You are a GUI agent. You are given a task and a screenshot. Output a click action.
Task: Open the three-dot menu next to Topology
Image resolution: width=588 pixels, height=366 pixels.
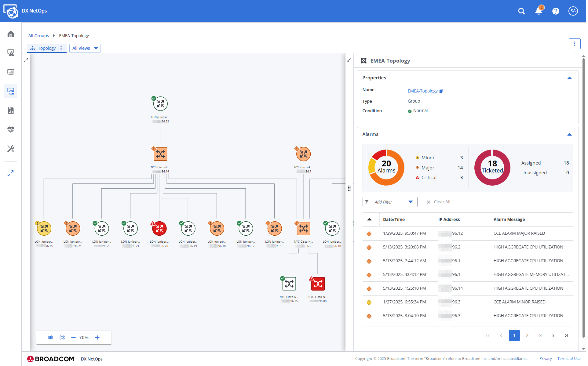click(61, 48)
